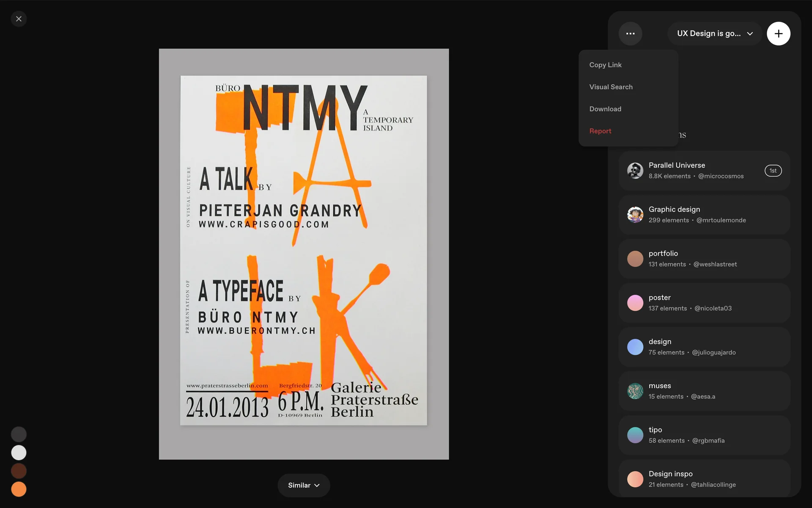Click the muses collection avatar
812x508 pixels.
coord(635,391)
